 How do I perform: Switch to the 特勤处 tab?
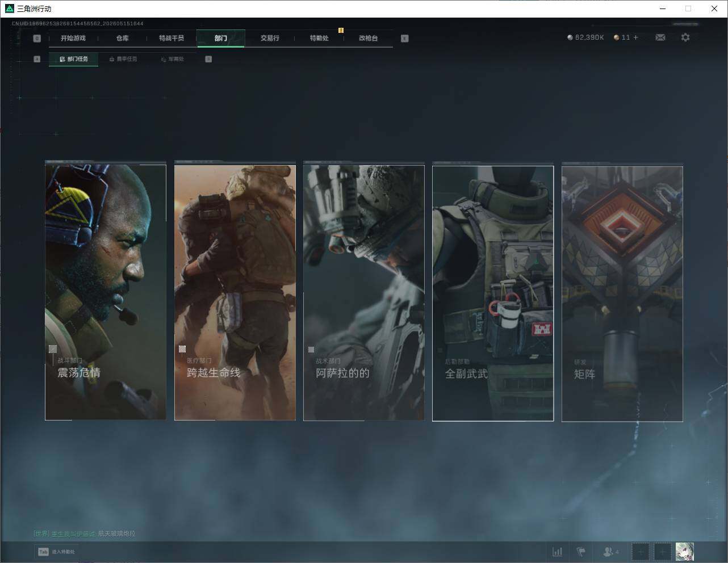click(319, 38)
